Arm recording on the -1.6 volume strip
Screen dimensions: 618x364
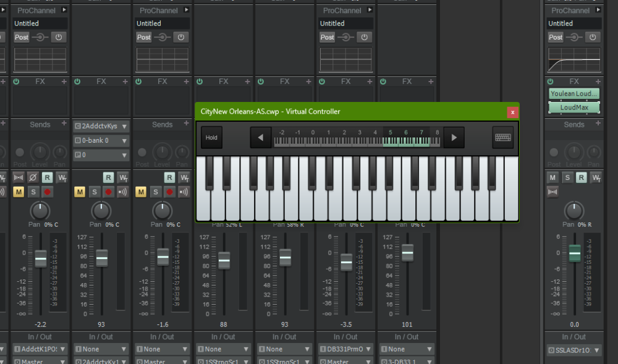[169, 192]
